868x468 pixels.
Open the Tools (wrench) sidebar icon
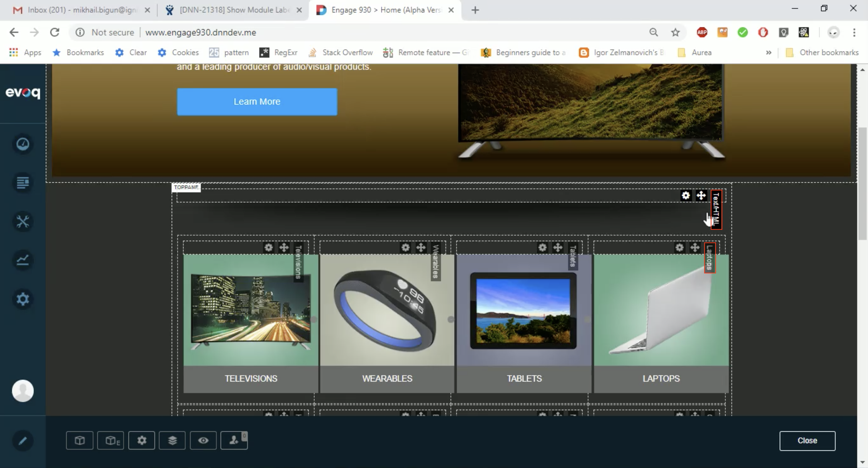pyautogui.click(x=23, y=221)
